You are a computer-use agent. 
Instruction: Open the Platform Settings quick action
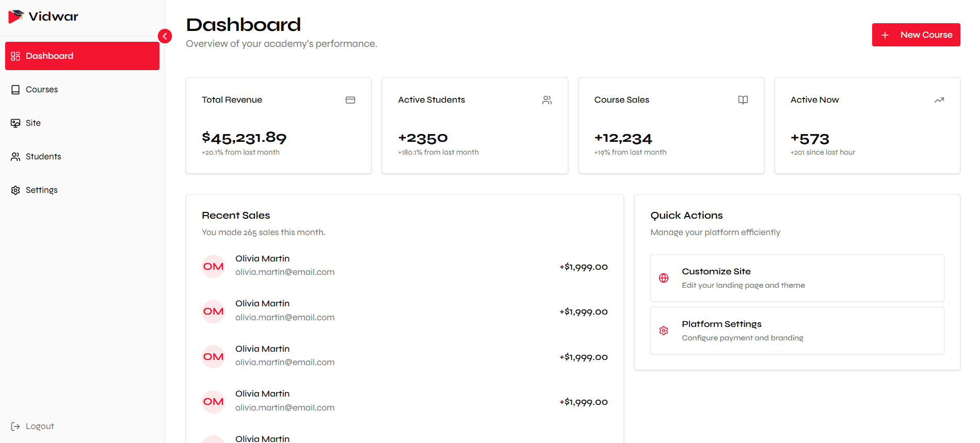797,331
